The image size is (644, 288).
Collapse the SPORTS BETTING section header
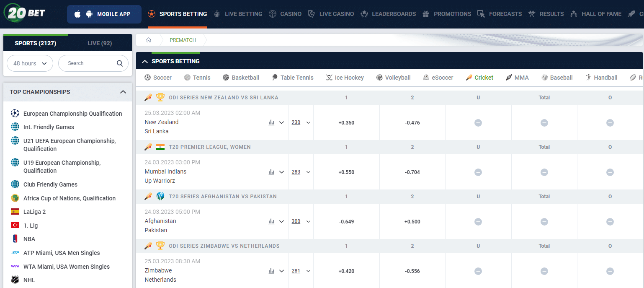pyautogui.click(x=145, y=60)
